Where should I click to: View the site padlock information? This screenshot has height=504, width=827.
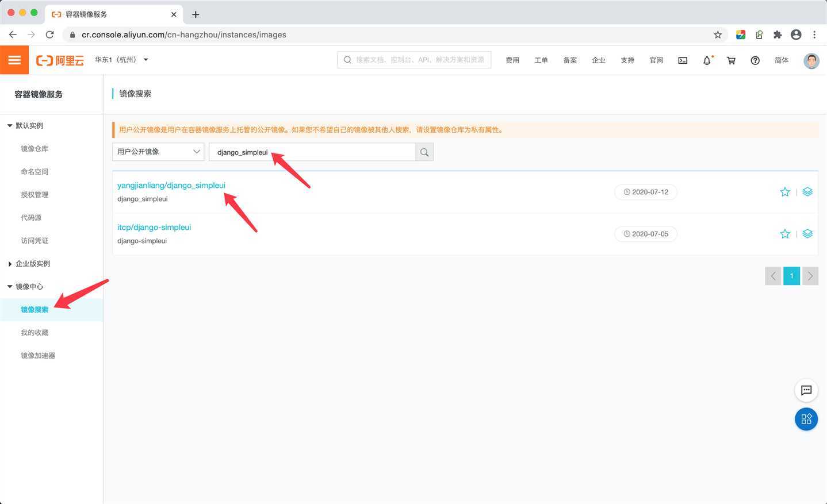(x=72, y=35)
